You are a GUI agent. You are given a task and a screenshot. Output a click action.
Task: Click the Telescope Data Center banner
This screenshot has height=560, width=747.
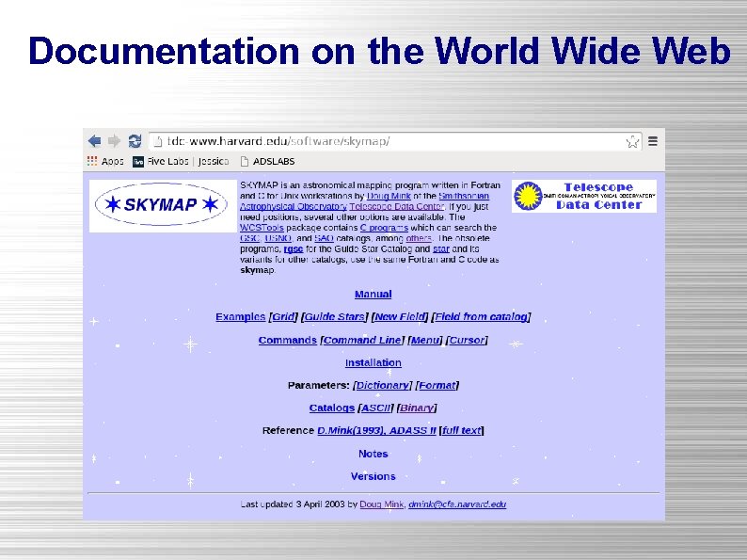coord(584,197)
